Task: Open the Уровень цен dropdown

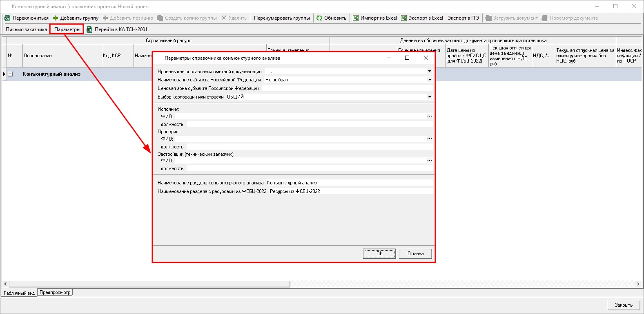Action: click(430, 72)
